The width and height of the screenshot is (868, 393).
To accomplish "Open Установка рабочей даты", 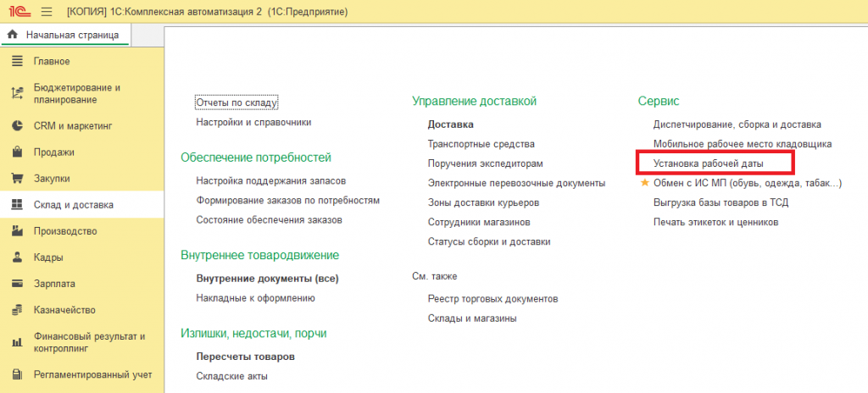I will (x=709, y=163).
